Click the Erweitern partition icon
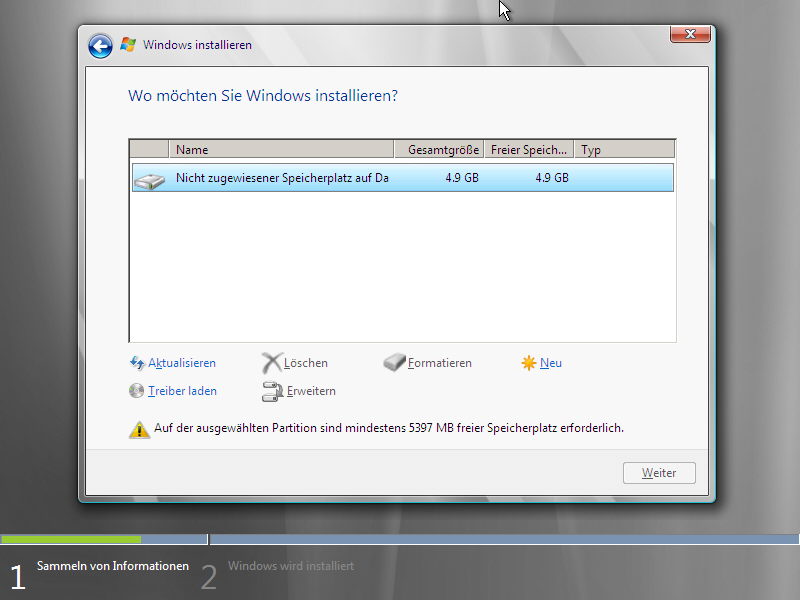800x600 pixels. click(x=272, y=391)
